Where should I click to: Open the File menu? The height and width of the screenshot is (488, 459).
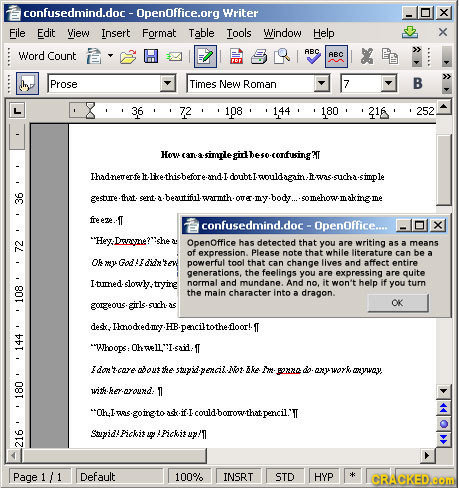point(17,33)
